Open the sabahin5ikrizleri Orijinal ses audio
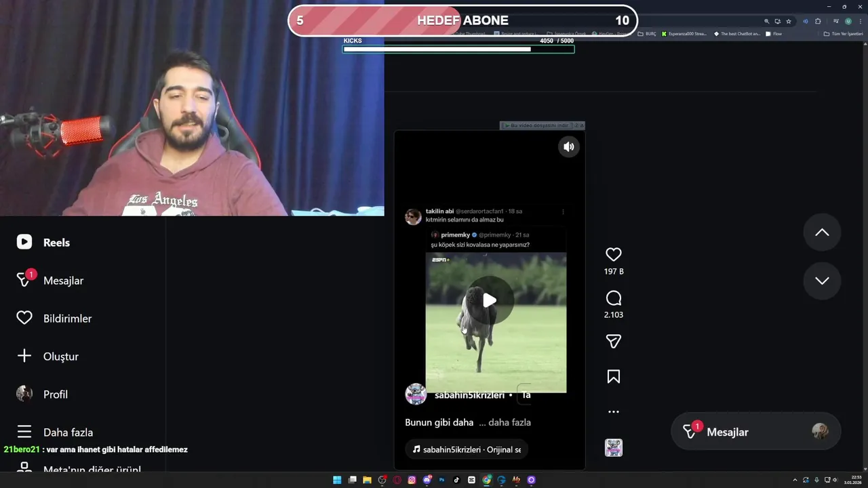This screenshot has width=868, height=488. (x=467, y=449)
